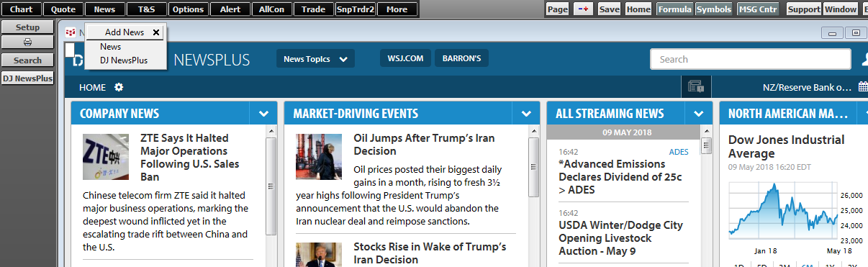868x267 pixels.
Task: Click the user profile icon by Search
Action: (864, 59)
